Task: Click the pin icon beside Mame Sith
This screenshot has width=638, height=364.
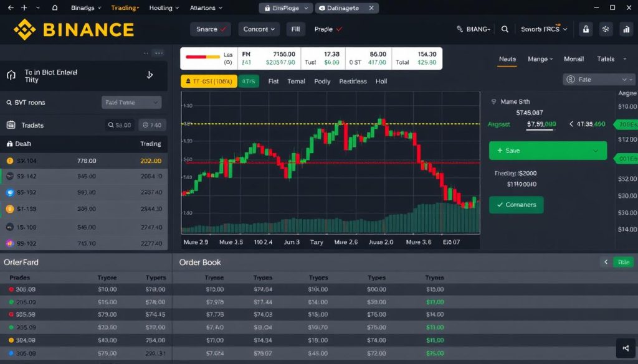Action: click(x=494, y=102)
